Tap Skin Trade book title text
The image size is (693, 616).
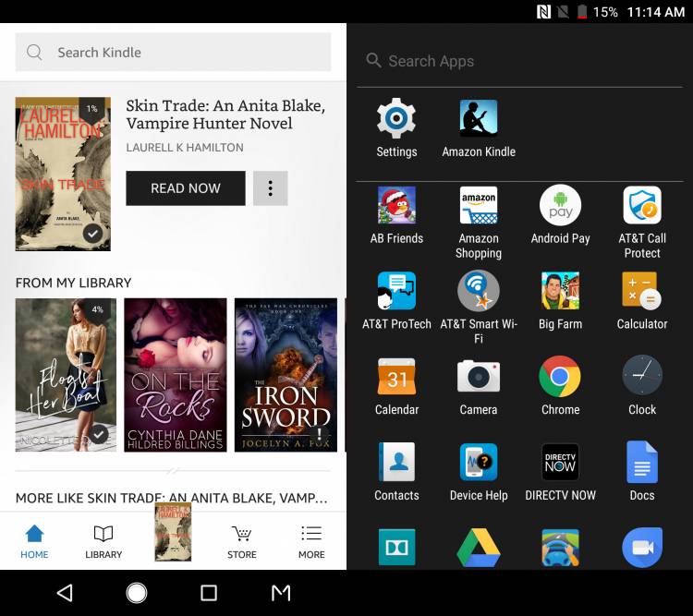(225, 115)
